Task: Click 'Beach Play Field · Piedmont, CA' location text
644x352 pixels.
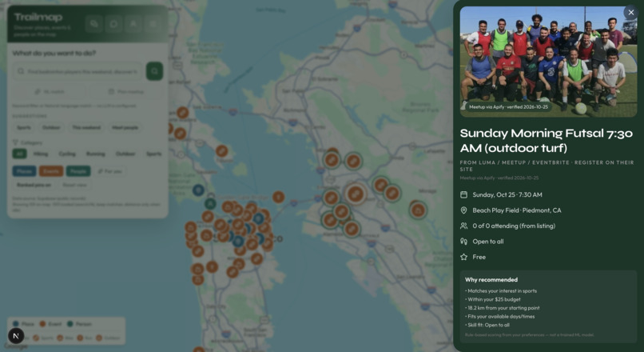Action: click(517, 210)
